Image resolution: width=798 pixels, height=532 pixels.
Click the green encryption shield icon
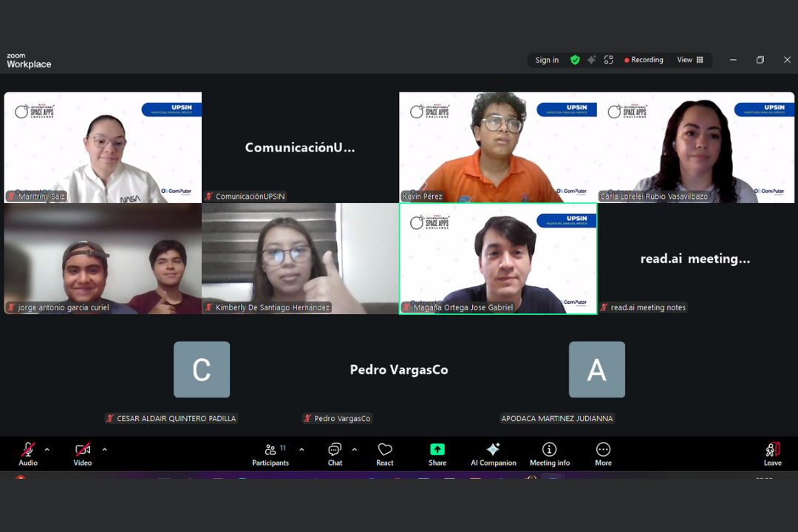pos(575,60)
